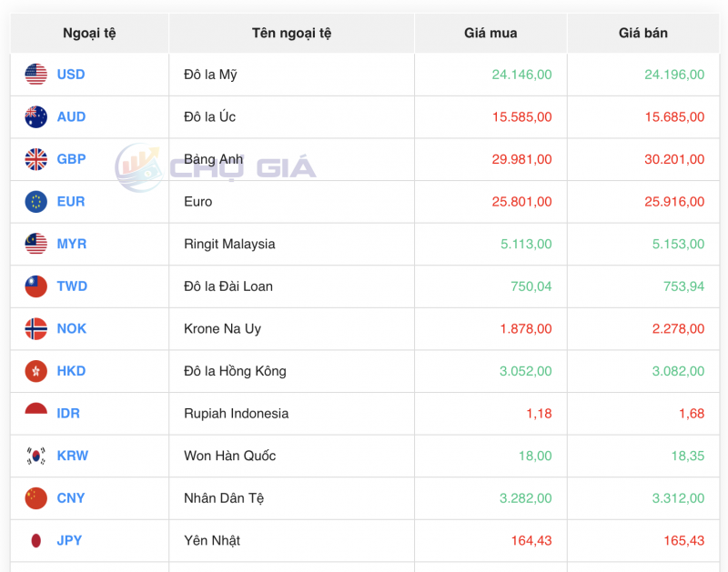Click the Chinese flag icon beside CNY
The width and height of the screenshot is (728, 572).
(35, 498)
